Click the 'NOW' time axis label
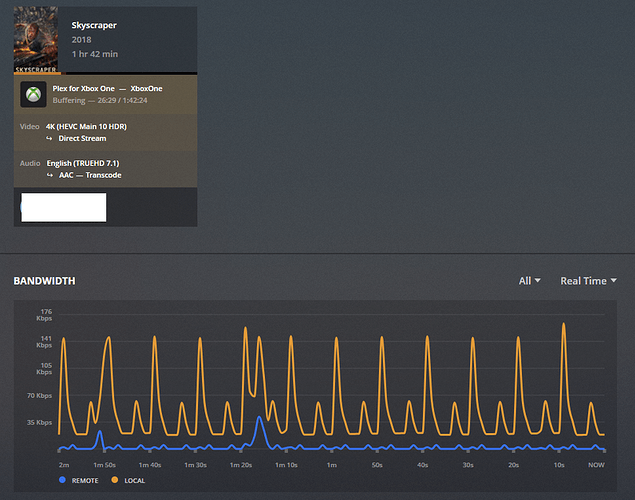The width and height of the screenshot is (635, 500). click(596, 465)
